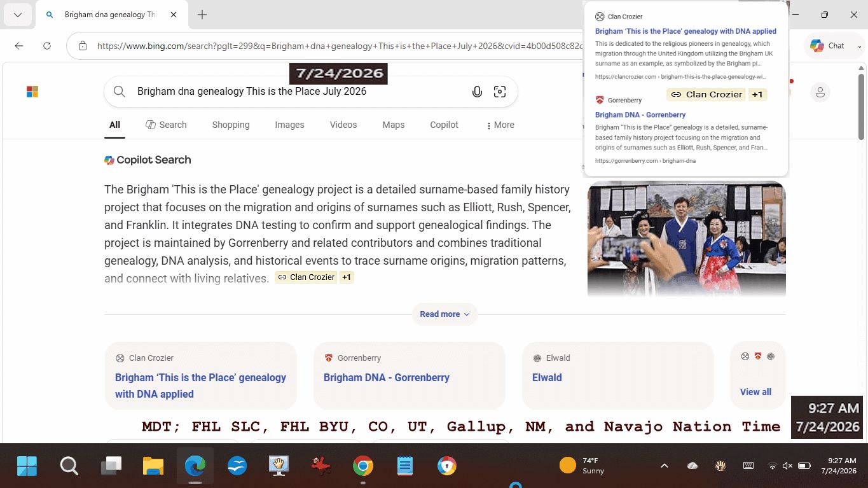Viewport: 868px width, 488px height.
Task: Open the hanbok photo thumbnail
Action: tap(687, 239)
